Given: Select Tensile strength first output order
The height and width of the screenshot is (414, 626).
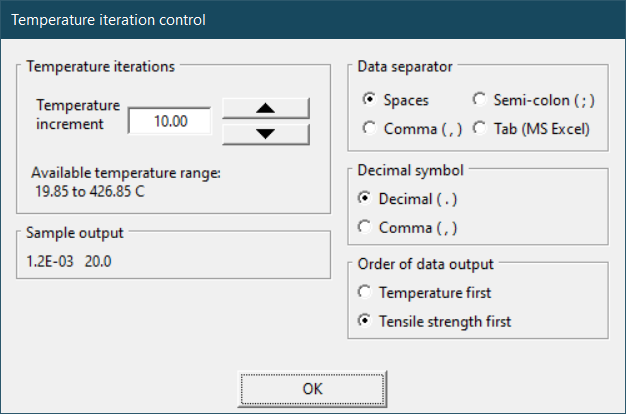Looking at the screenshot, I should [366, 321].
